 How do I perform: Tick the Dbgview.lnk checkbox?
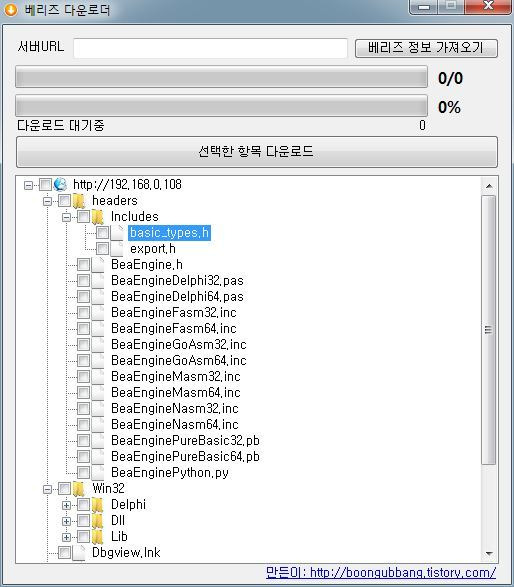pyautogui.click(x=64, y=553)
